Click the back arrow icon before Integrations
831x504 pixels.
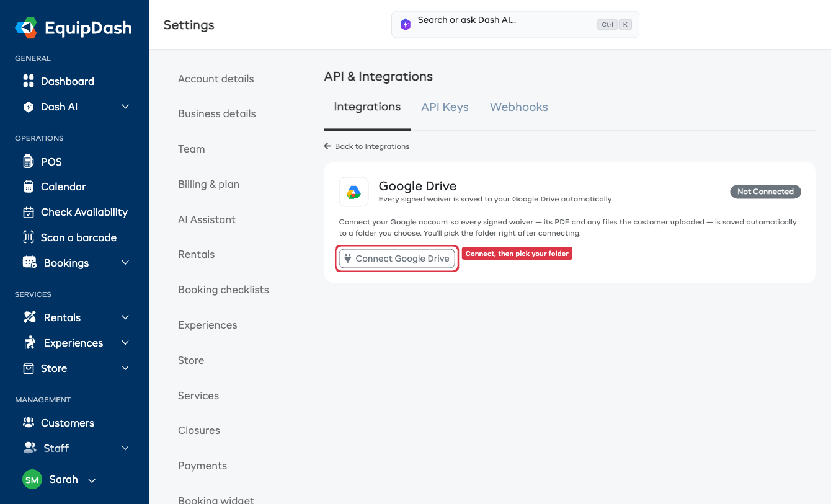[327, 146]
